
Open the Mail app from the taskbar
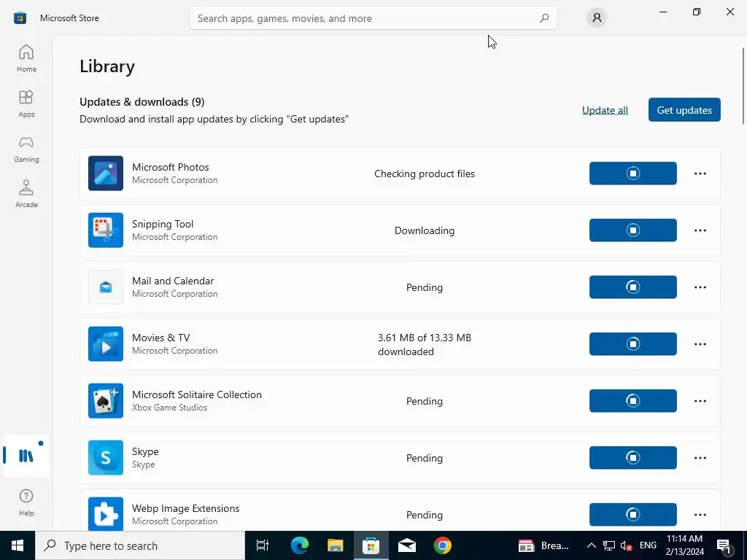[x=407, y=545]
